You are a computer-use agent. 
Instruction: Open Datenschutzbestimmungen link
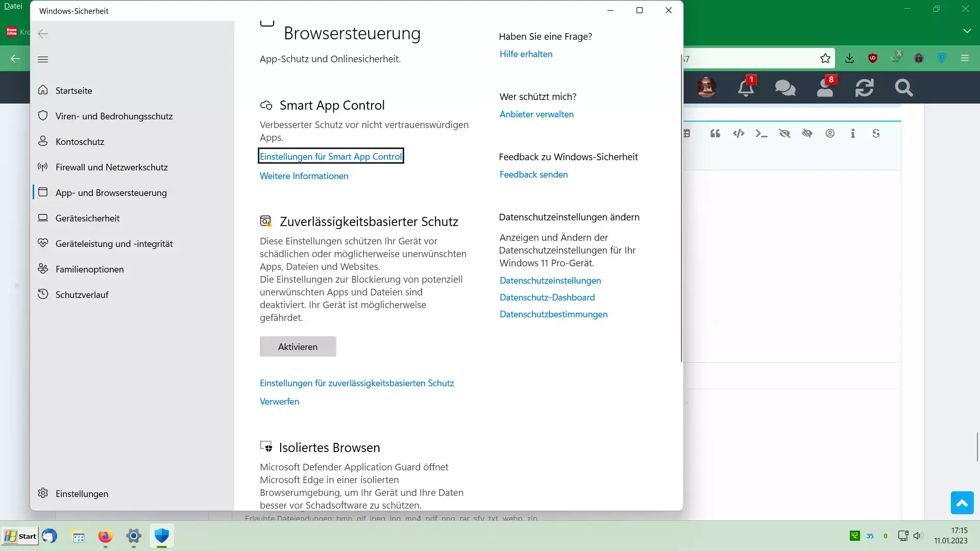[553, 314]
